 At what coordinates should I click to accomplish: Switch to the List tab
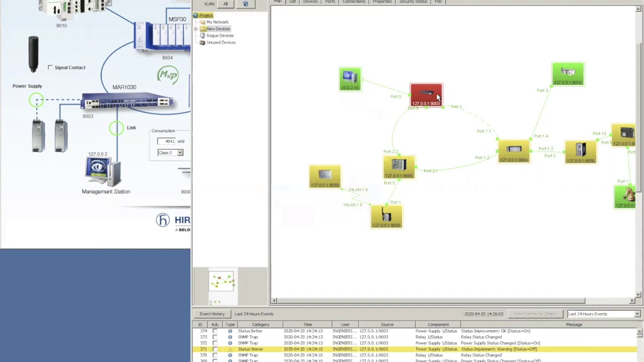click(x=292, y=2)
